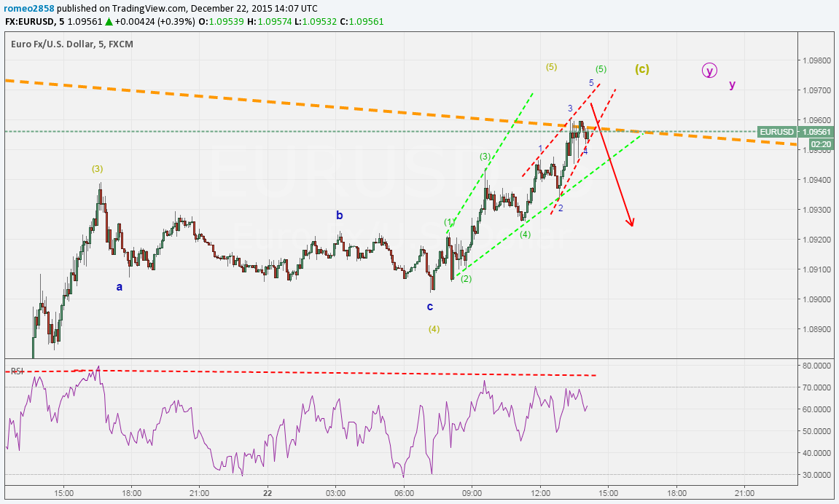
Task: Click the 1.09300 price axis label
Action: tap(817, 210)
